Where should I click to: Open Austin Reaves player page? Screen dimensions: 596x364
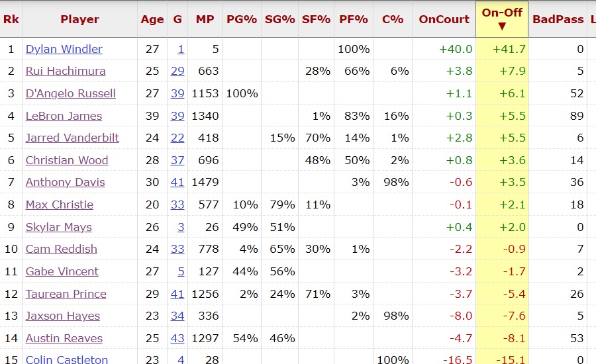(x=64, y=338)
